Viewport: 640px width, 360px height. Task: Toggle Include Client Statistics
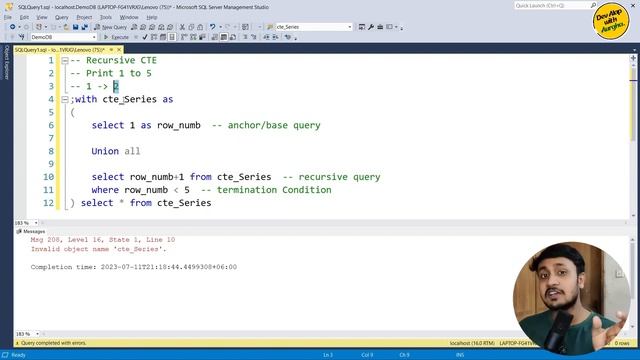tap(202, 37)
